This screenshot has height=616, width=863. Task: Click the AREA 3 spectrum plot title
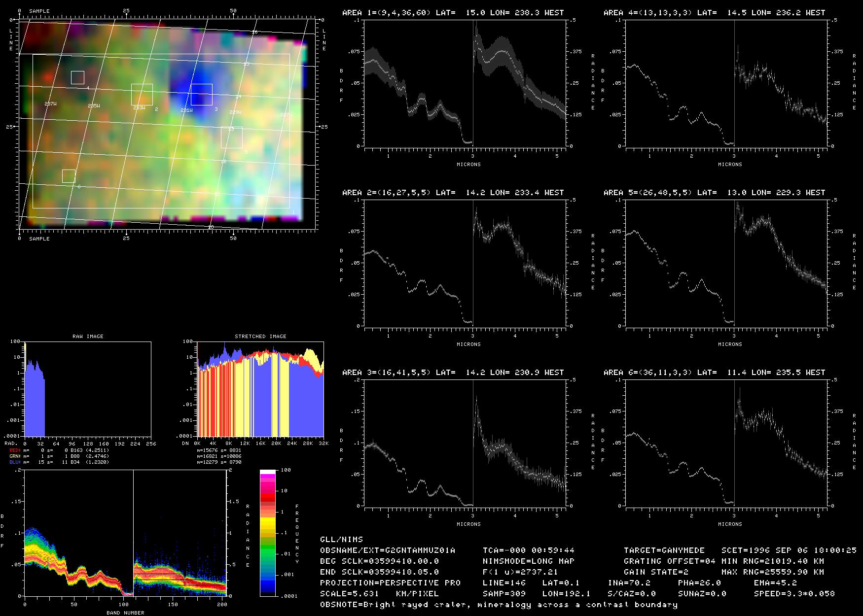coord(453,372)
